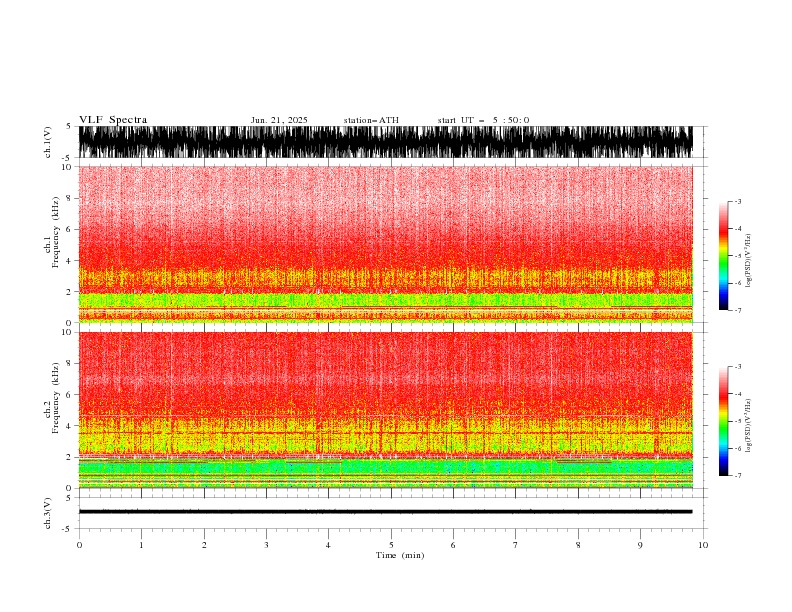
Task: Click the "ch.3(V)" axis label
Action: click(47, 513)
